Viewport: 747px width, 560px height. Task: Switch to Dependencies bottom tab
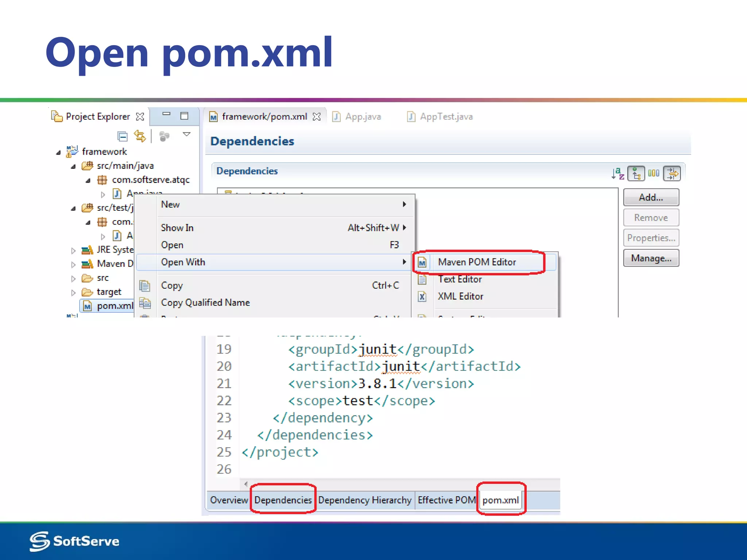point(283,500)
